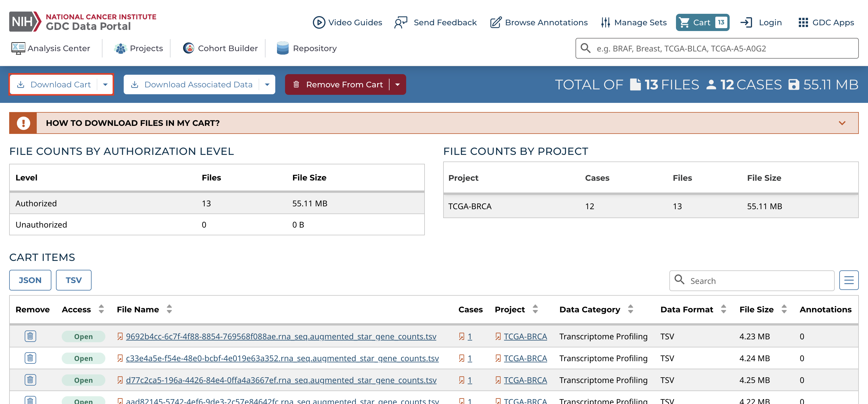The height and width of the screenshot is (404, 868).
Task: Click the trash icon for the 9692b4cc file row
Action: (x=30, y=336)
